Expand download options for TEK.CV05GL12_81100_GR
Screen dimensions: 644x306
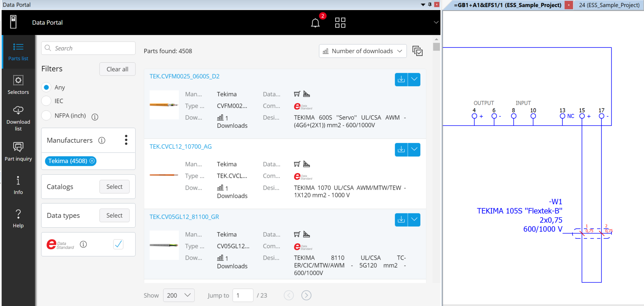414,220
